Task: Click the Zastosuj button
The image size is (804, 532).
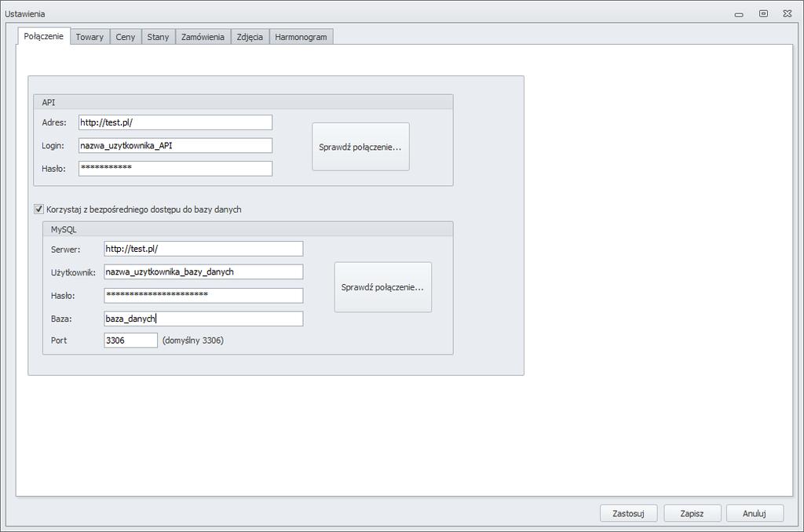Action: (629, 513)
